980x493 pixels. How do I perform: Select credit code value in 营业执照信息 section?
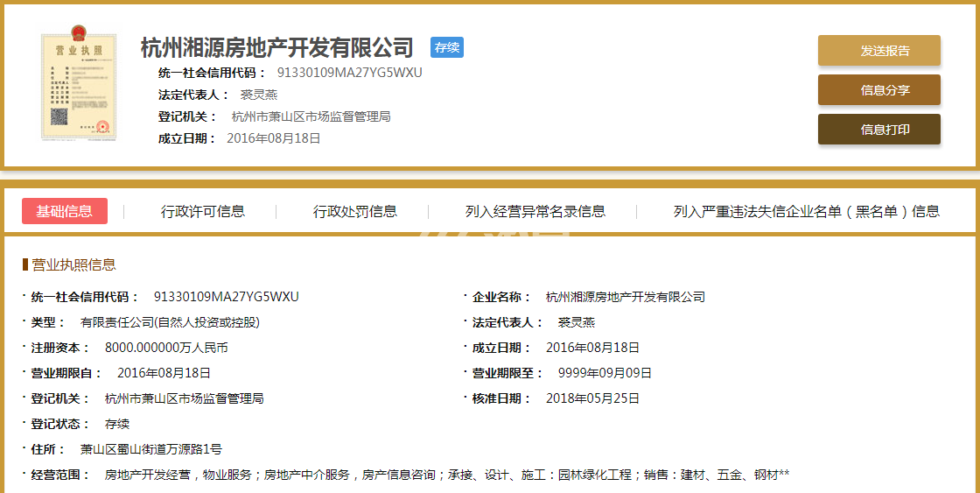(x=227, y=297)
